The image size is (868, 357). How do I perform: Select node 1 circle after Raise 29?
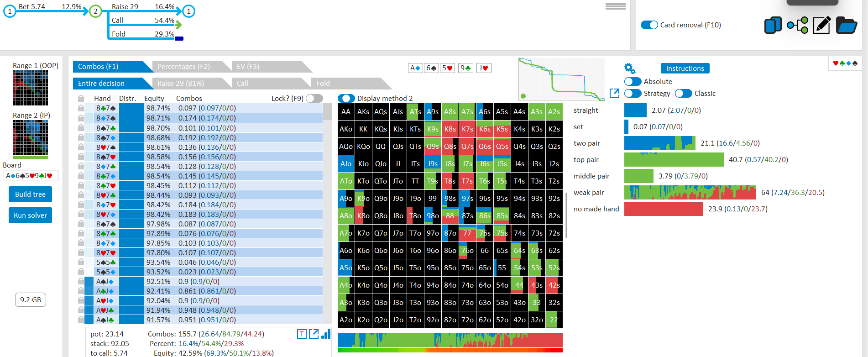pos(188,11)
